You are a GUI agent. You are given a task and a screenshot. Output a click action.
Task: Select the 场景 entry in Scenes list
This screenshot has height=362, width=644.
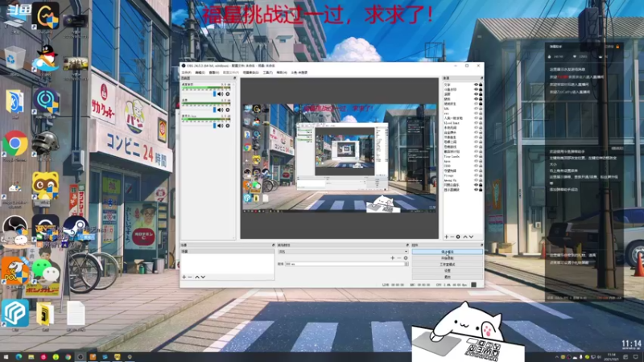click(228, 251)
